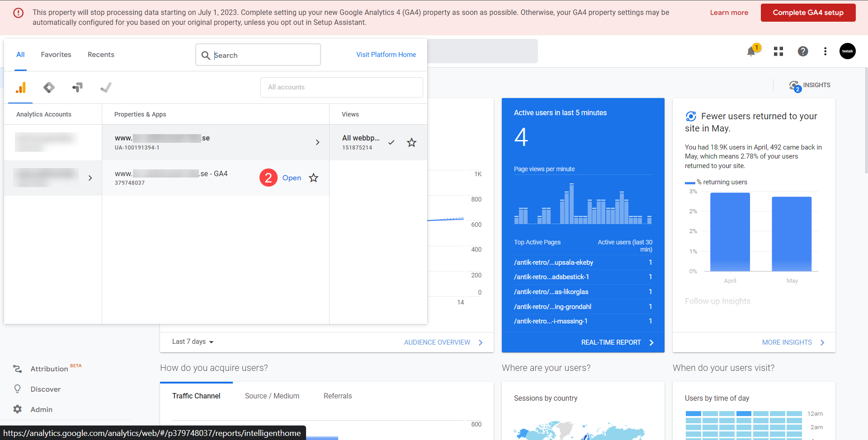
Task: Open the Google apps grid
Action: 778,51
